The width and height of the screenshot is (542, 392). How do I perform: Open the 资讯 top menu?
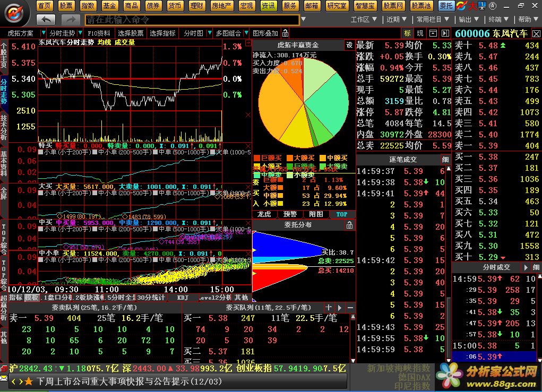[268, 5]
